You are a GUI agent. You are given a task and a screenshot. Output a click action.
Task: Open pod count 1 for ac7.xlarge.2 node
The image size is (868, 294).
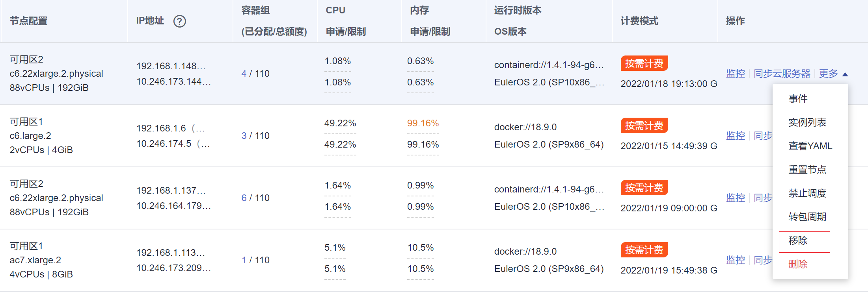pyautogui.click(x=244, y=260)
